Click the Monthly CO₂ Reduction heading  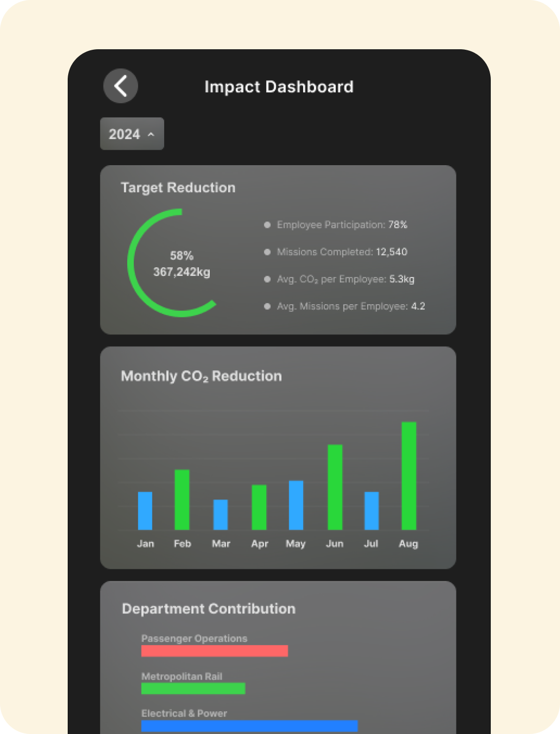pos(201,376)
